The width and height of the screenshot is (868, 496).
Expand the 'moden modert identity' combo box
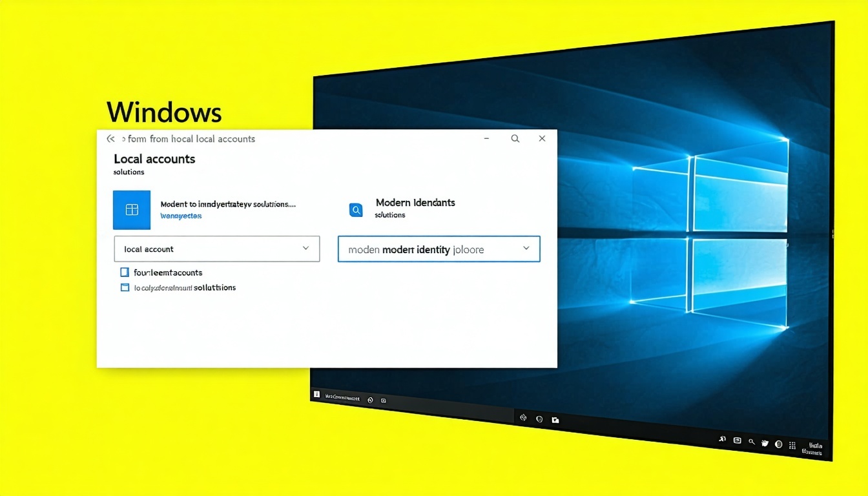click(439, 249)
